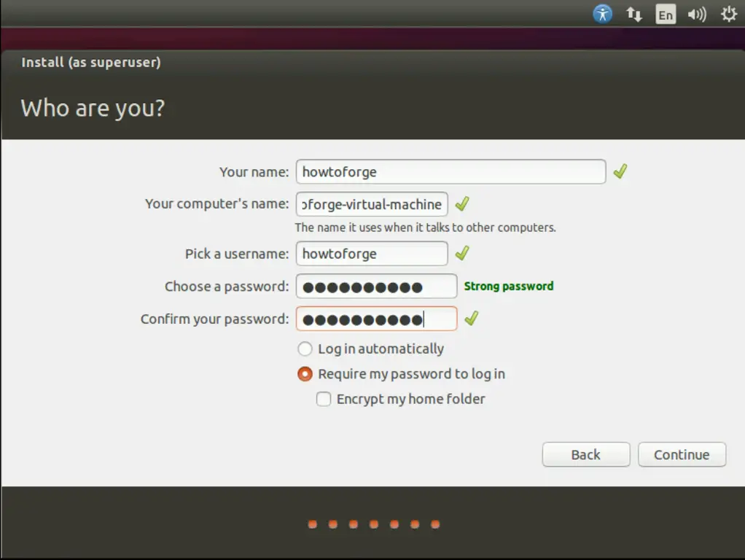Click the 'Your computer's name:' label

[217, 203]
